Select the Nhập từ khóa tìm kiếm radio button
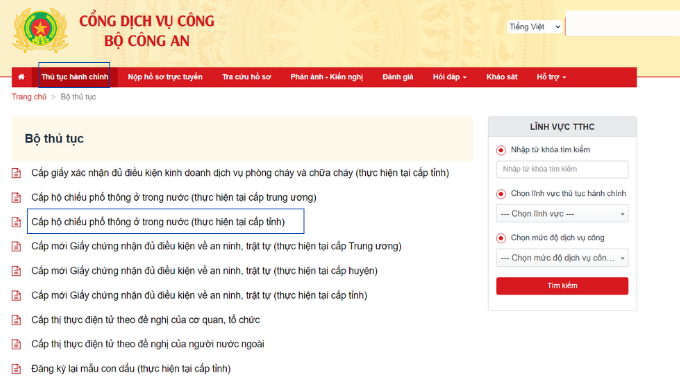Viewport: 680px width, 382px height. point(501,150)
